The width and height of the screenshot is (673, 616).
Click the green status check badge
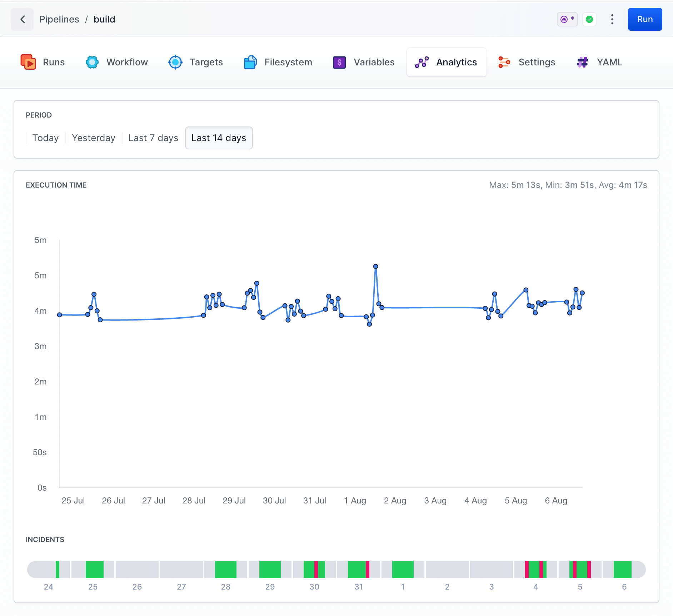[x=589, y=19]
